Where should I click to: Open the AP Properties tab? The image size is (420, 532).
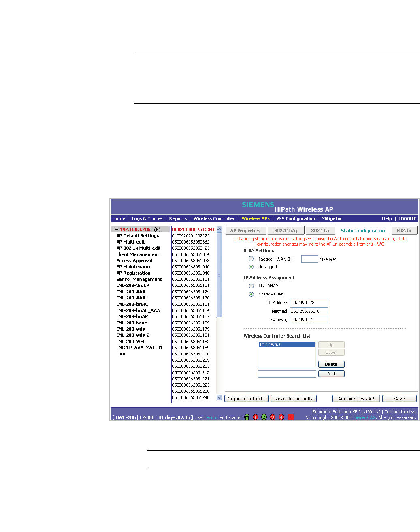tap(245, 231)
